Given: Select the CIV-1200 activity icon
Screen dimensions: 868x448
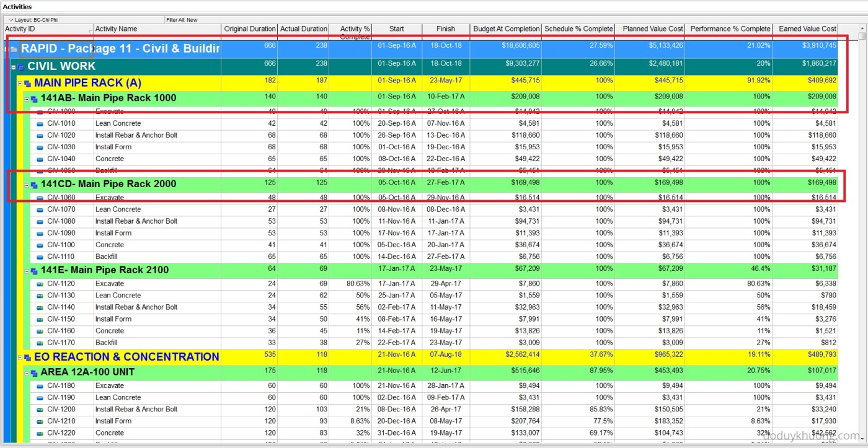Looking at the screenshot, I should (x=40, y=410).
